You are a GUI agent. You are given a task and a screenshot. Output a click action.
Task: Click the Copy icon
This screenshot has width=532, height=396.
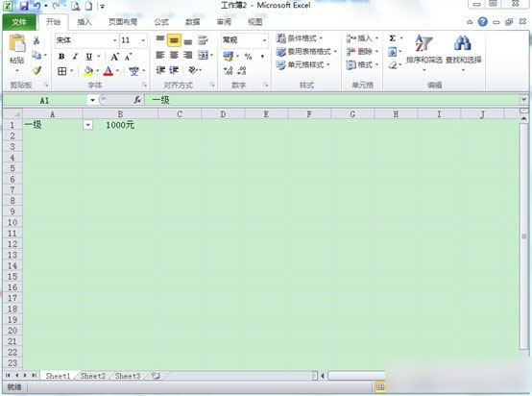(x=36, y=55)
